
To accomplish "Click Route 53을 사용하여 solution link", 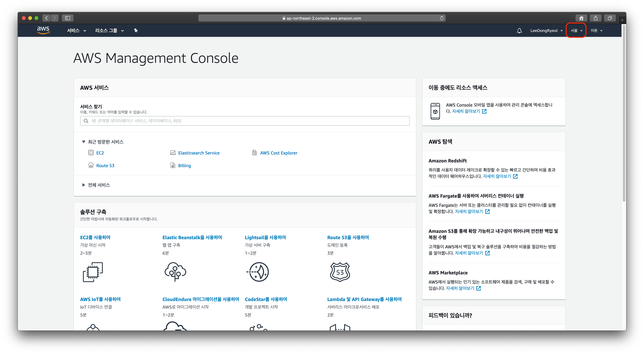I will [x=348, y=237].
